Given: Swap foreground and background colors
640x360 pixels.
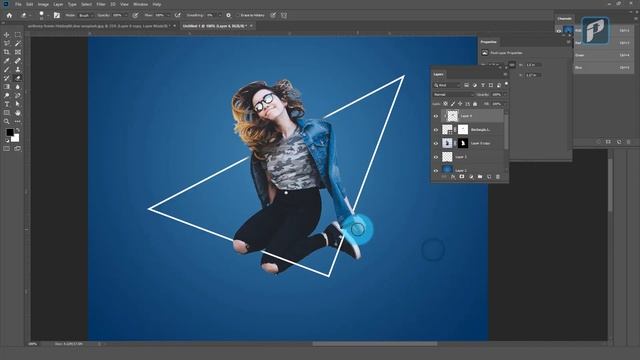Looking at the screenshot, I should tap(18, 130).
